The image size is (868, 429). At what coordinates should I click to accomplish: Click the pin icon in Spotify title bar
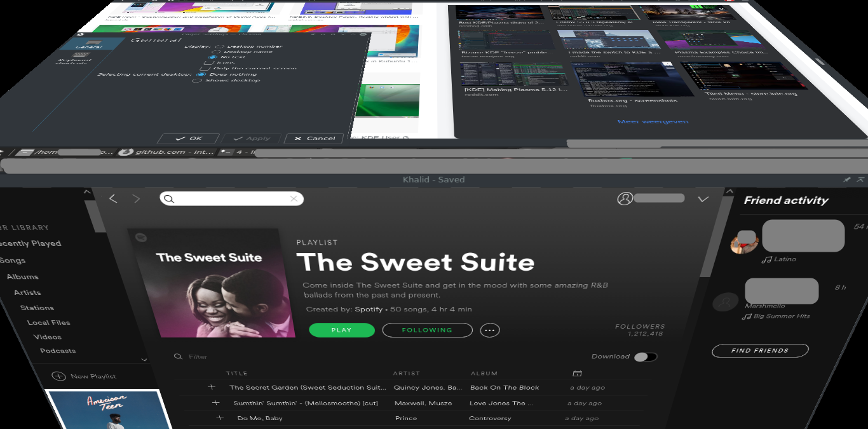click(x=846, y=180)
